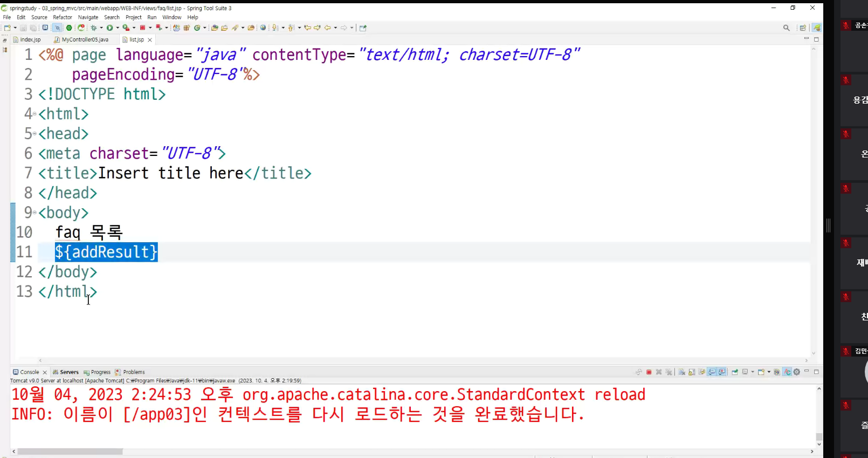Open the File menu

[x=7, y=17]
